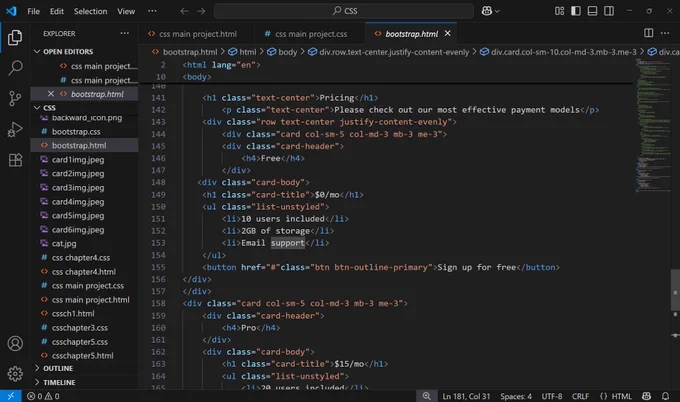Open the Copilot chat icon in title bar
The width and height of the screenshot is (680, 402).
tap(487, 11)
